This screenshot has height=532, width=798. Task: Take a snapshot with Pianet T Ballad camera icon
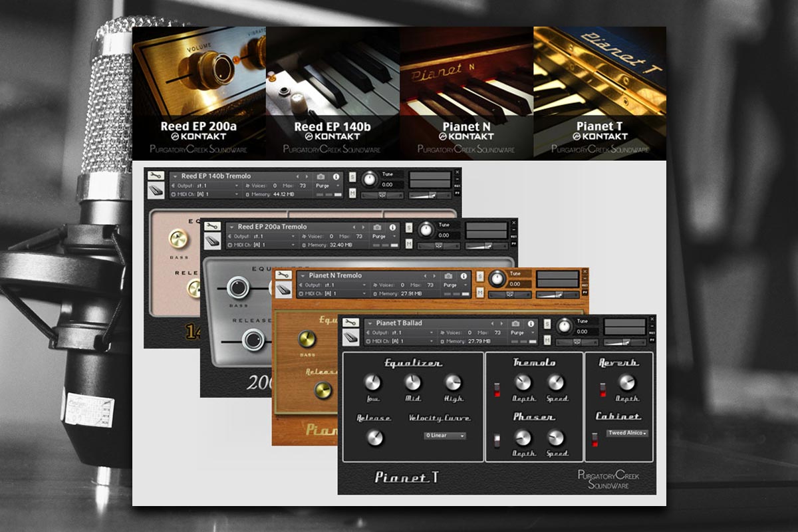tap(516, 323)
